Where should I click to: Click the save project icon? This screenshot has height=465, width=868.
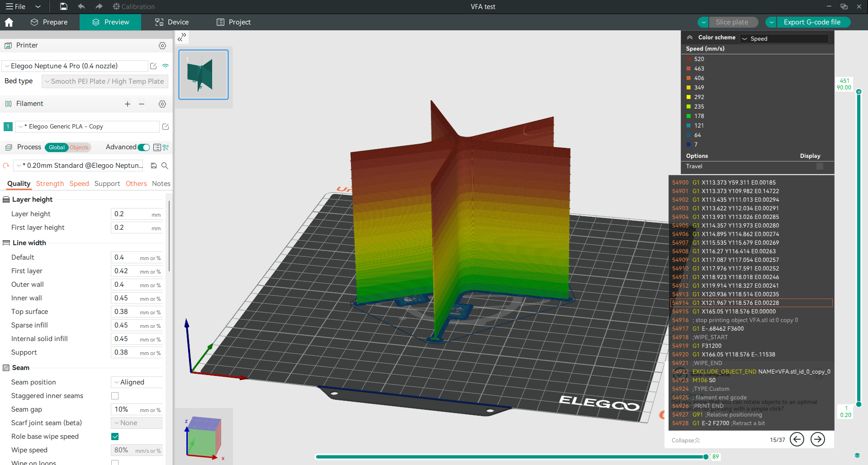[64, 6]
